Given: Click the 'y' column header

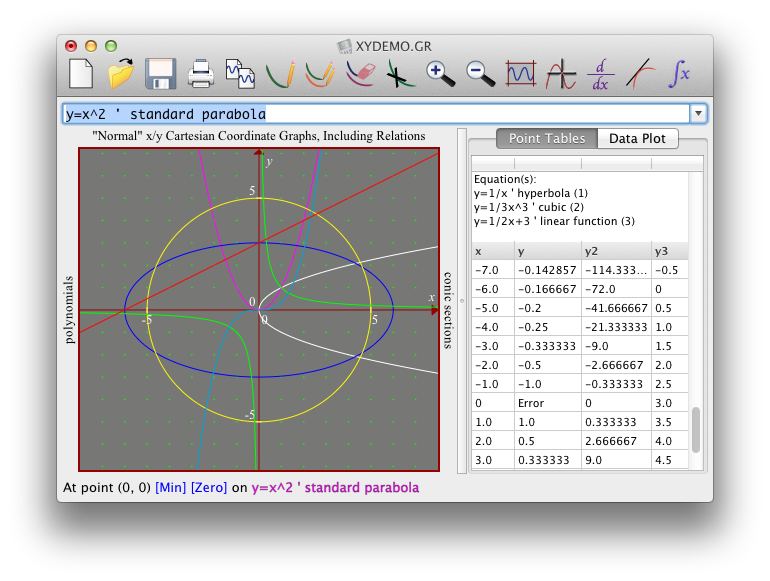Looking at the screenshot, I should coord(548,251).
